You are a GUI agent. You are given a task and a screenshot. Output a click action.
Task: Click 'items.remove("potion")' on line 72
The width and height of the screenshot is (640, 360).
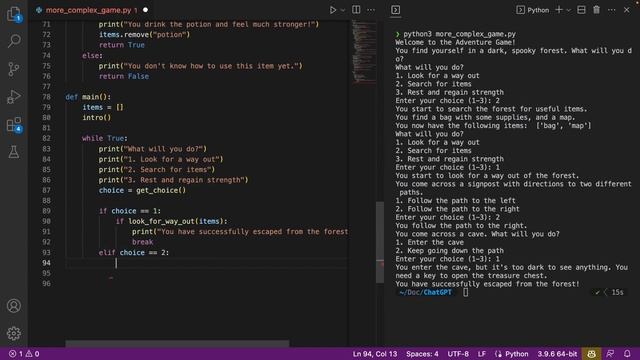tap(144, 35)
